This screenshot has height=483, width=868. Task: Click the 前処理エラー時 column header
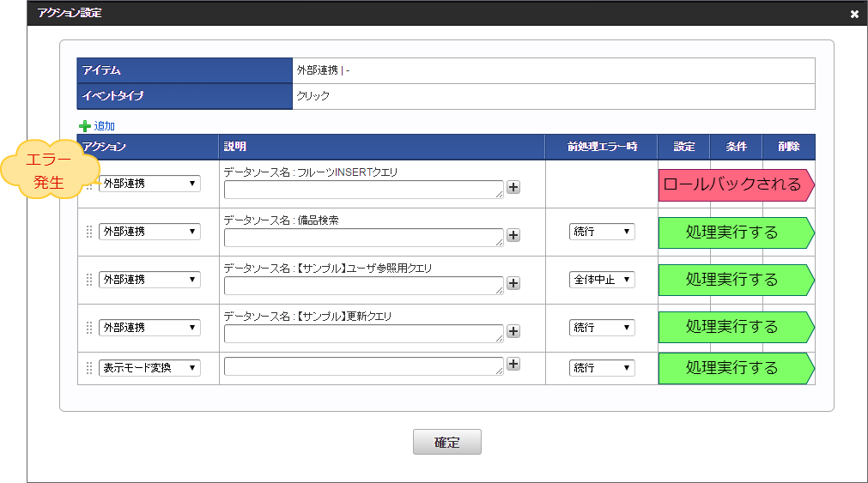tap(602, 147)
